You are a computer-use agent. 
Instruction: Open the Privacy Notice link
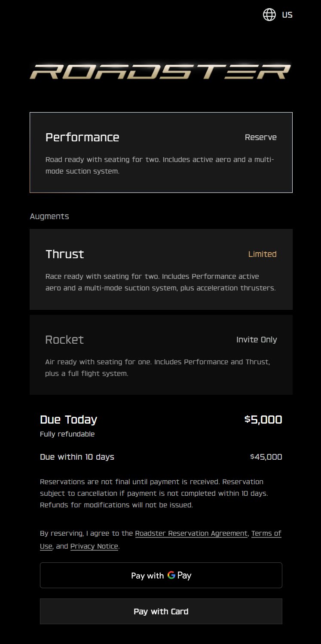coord(94,546)
